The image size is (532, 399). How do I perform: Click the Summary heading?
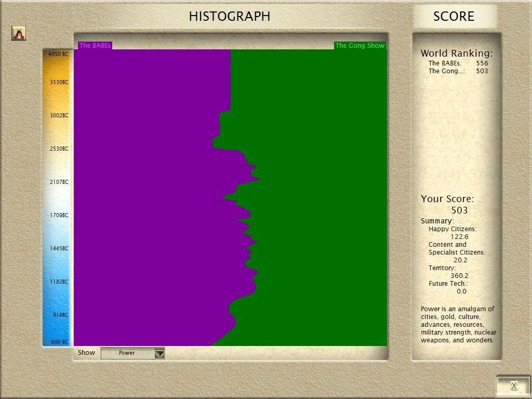pyautogui.click(x=437, y=221)
